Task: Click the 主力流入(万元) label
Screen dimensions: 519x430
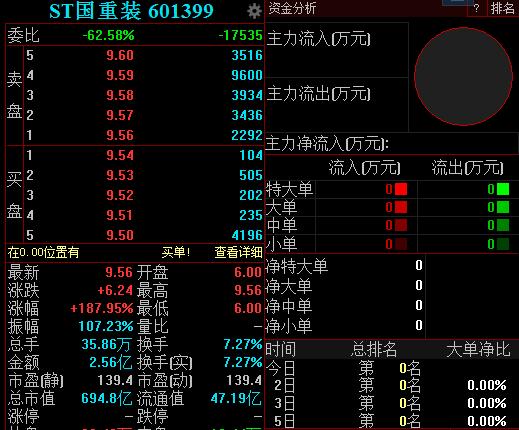Action: pyautogui.click(x=319, y=39)
